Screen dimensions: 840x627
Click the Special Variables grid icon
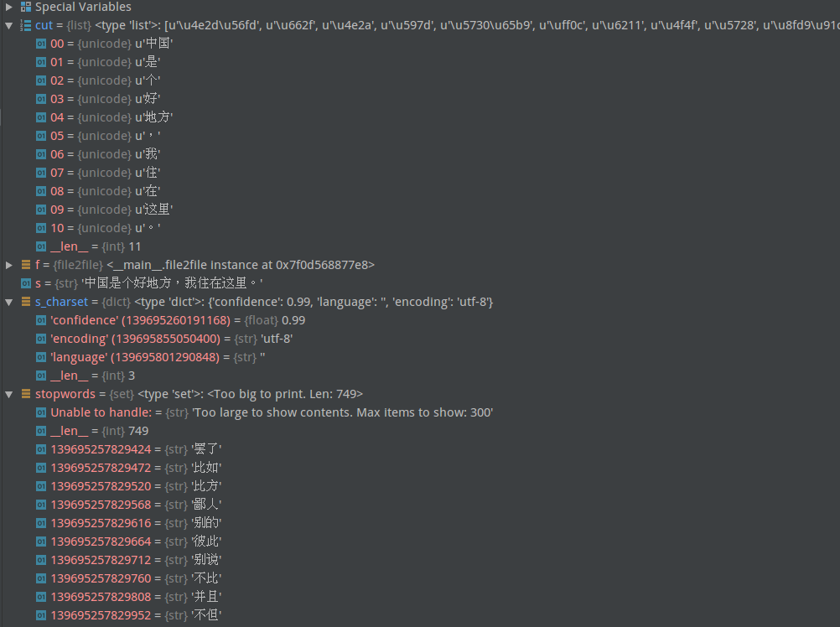[25, 7]
